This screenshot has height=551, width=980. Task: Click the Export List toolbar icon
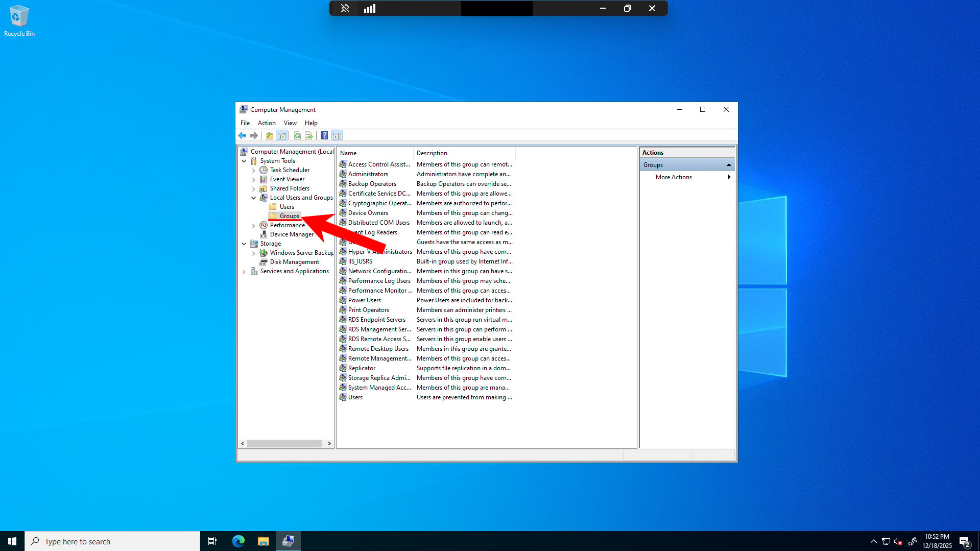(309, 135)
